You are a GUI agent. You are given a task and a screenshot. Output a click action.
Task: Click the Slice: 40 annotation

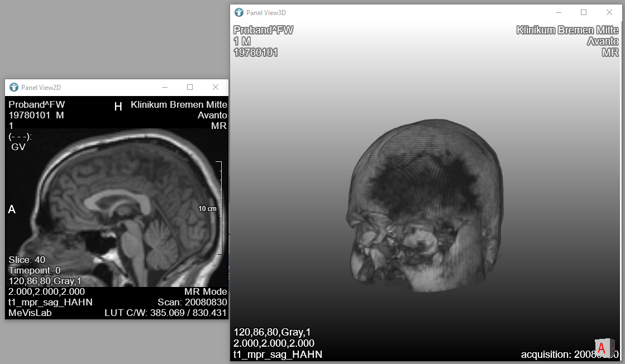click(27, 260)
